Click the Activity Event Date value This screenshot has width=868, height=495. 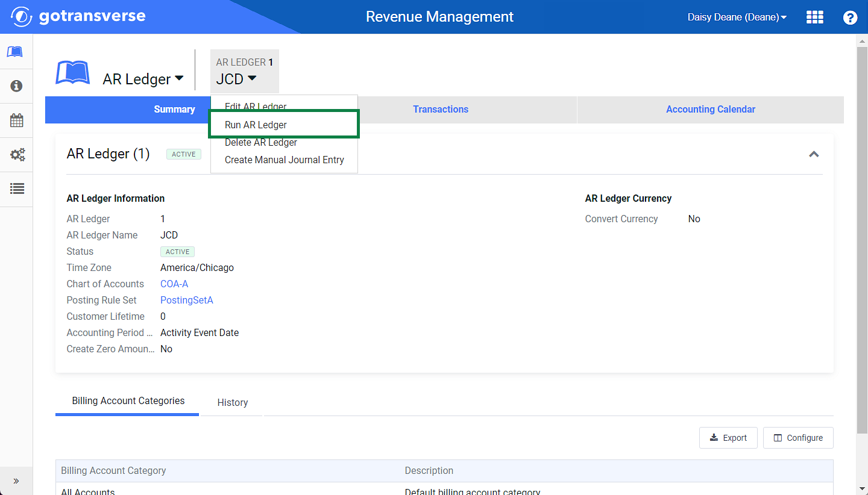pos(200,332)
